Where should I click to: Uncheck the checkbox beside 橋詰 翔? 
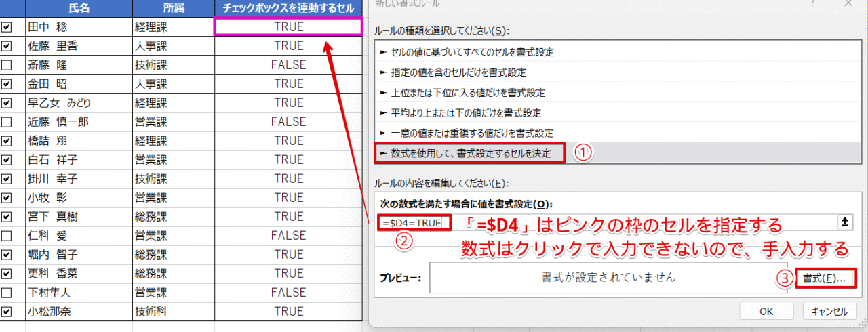pos(7,142)
